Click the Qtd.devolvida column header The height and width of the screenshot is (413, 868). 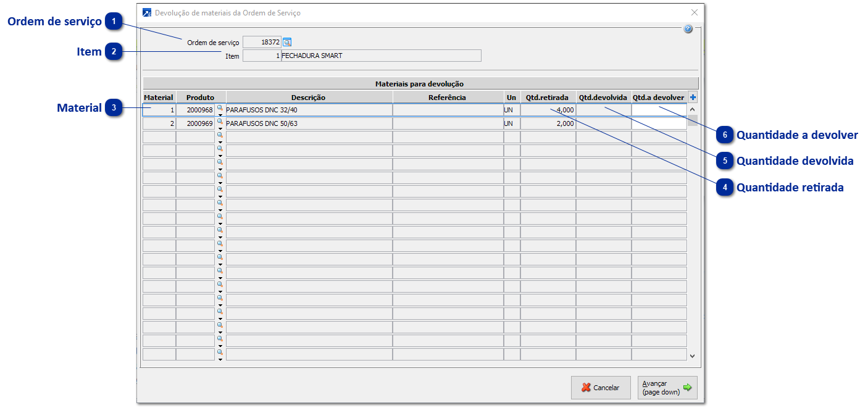(x=603, y=98)
